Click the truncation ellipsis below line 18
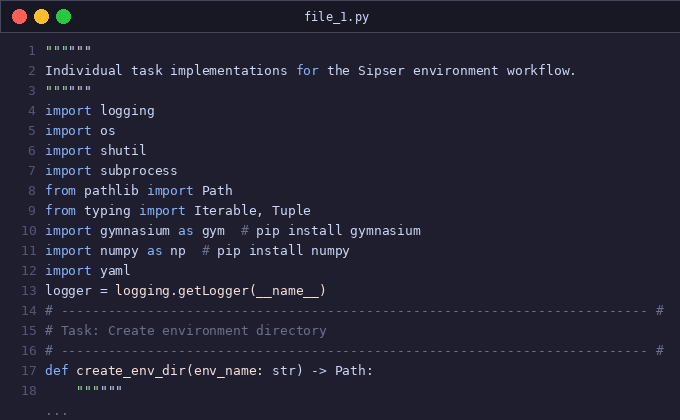This screenshot has height=420, width=680. click(x=57, y=413)
